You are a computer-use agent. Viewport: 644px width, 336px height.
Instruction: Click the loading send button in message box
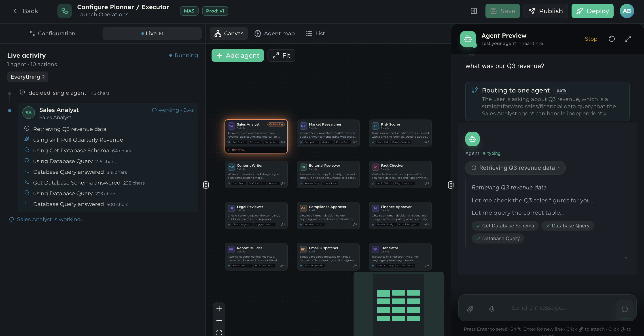point(625,309)
